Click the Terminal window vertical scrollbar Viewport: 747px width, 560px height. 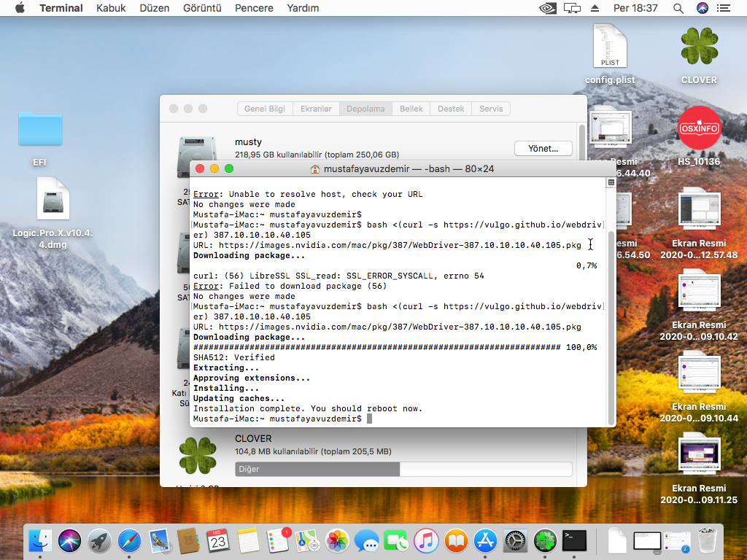611,328
